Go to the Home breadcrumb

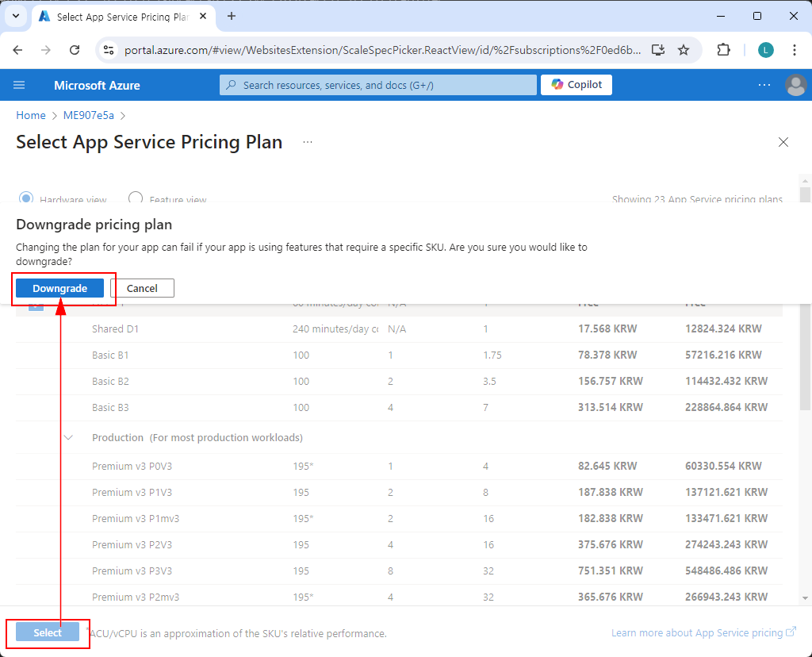point(31,115)
